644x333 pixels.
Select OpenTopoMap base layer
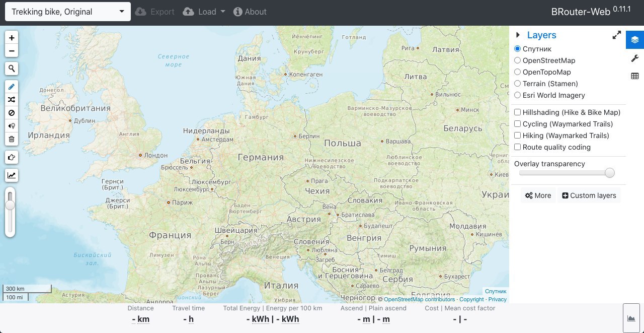[x=517, y=72]
